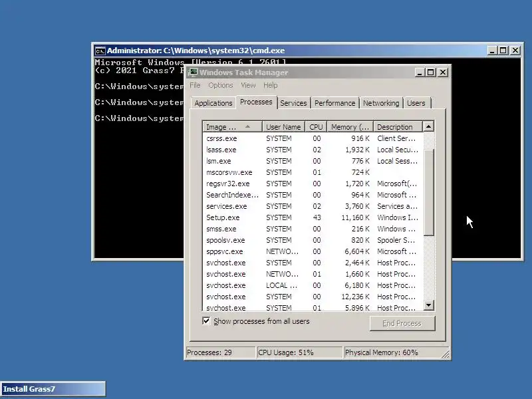532x399 pixels.
Task: Click the 11,160 K memory value
Action: (x=355, y=217)
